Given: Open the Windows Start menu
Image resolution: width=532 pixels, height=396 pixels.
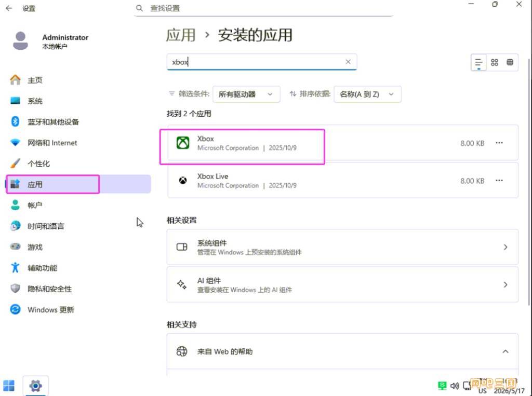Looking at the screenshot, I should click(9, 386).
